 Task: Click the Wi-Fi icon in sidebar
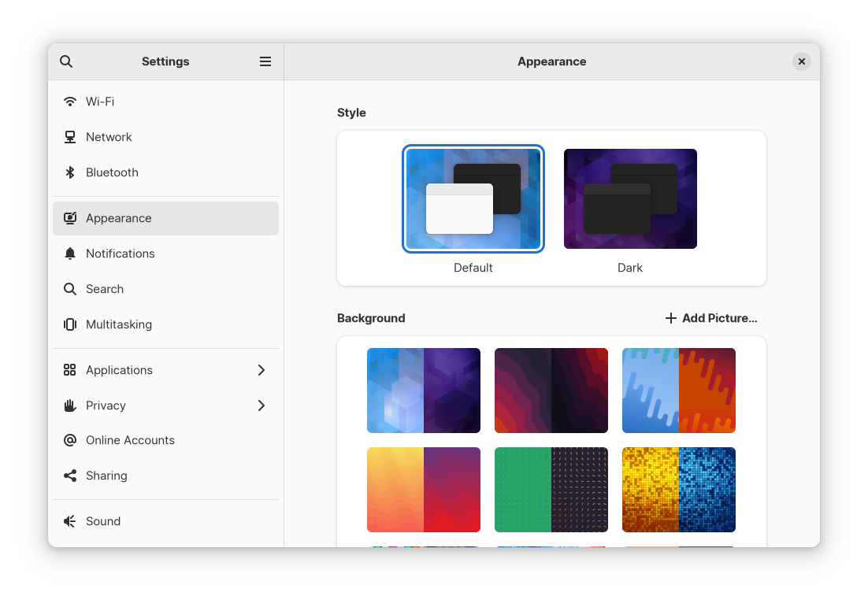(x=70, y=102)
